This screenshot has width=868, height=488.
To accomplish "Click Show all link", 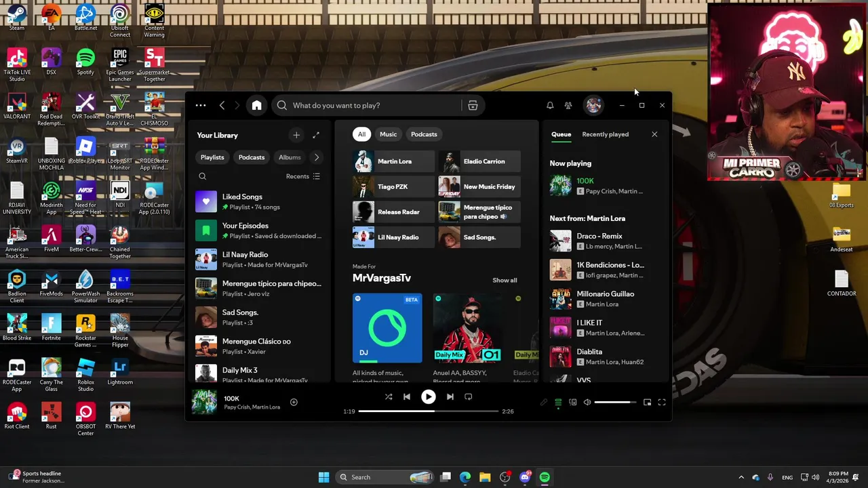I will [505, 280].
